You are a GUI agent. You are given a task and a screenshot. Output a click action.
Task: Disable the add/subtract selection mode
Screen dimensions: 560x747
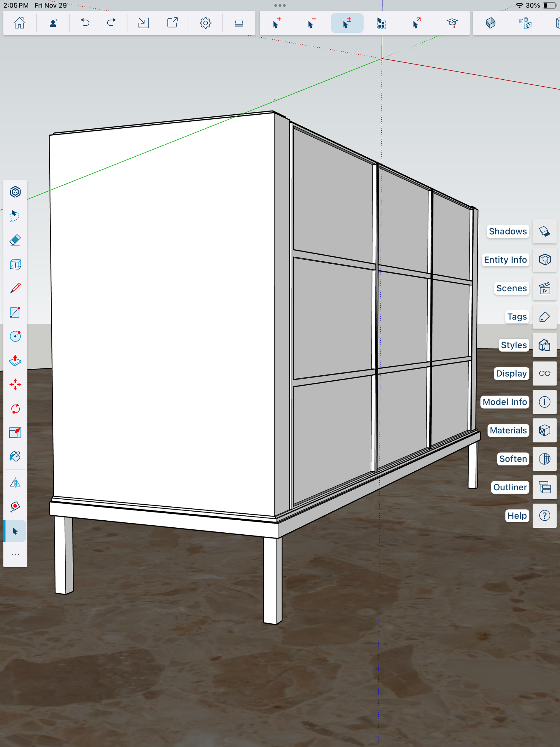click(x=347, y=23)
